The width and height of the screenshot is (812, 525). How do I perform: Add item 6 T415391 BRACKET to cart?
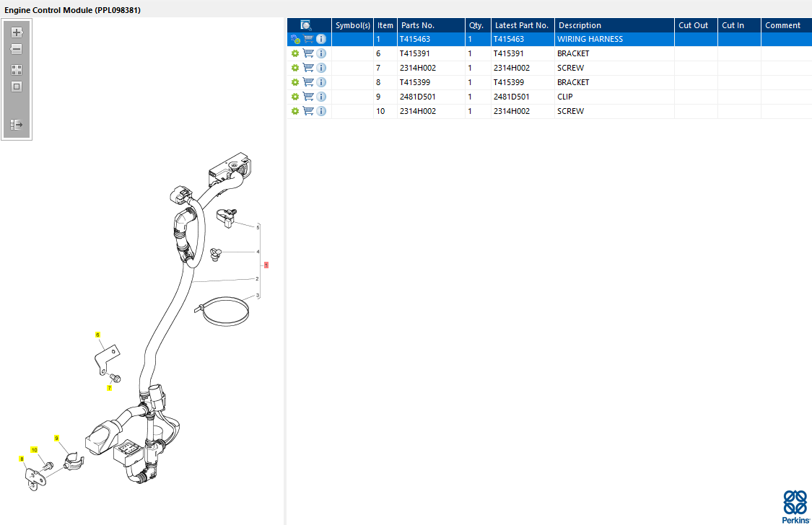tap(308, 53)
